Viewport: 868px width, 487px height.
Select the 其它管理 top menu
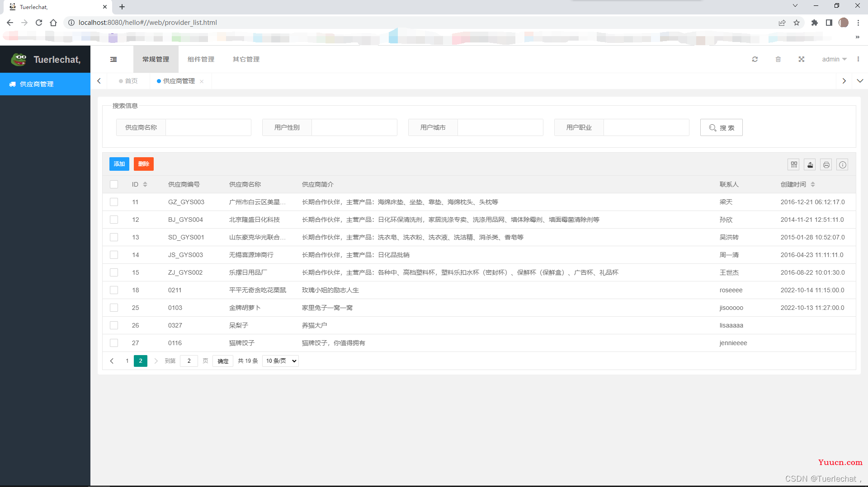pyautogui.click(x=246, y=59)
